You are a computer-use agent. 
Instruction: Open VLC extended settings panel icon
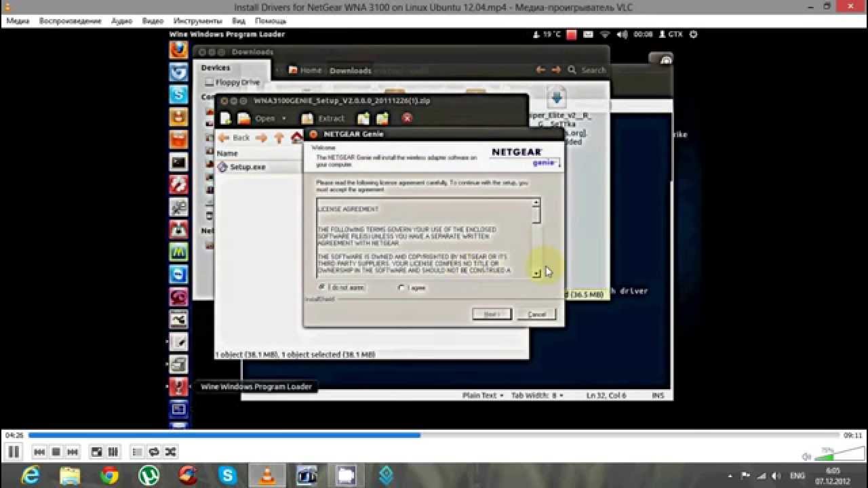click(113, 452)
